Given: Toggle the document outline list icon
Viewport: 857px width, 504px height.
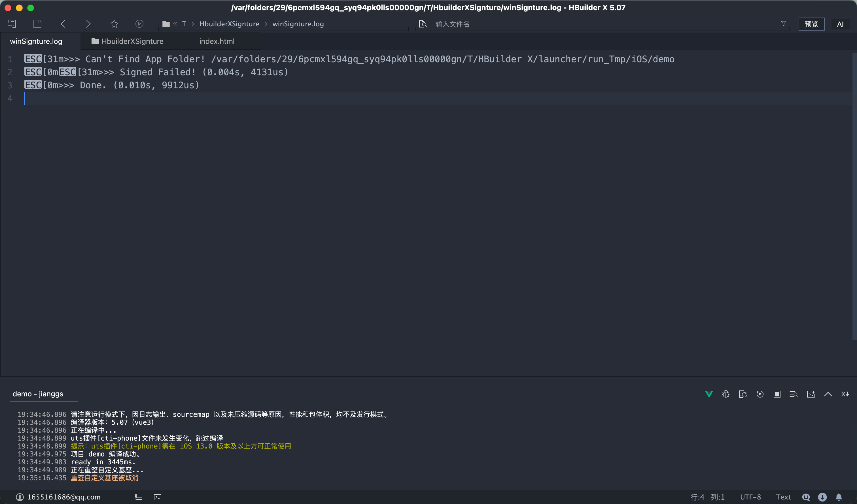Looking at the screenshot, I should tap(138, 497).
